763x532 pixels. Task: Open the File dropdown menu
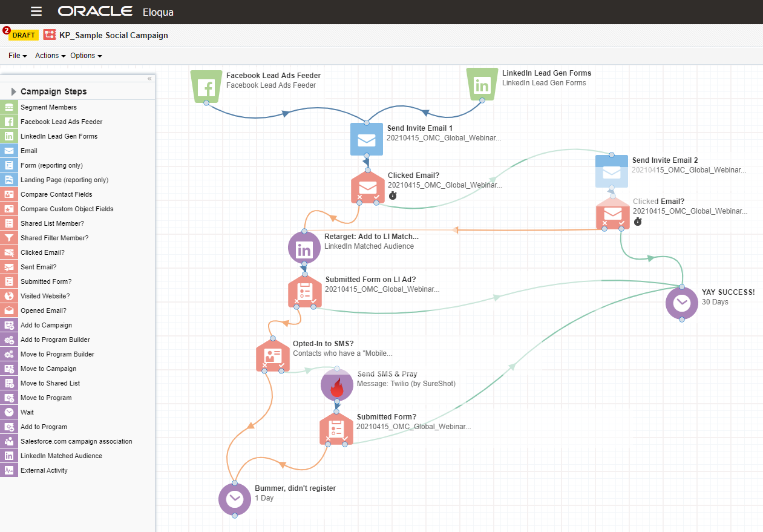[x=18, y=56]
